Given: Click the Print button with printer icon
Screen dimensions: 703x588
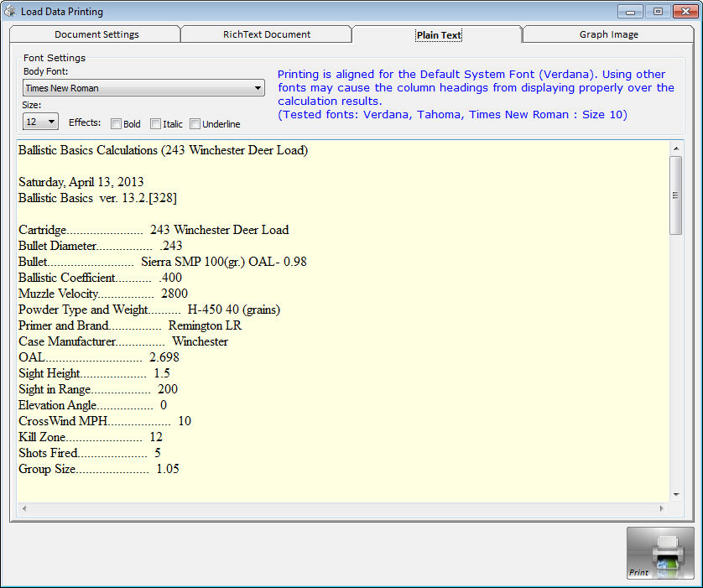Looking at the screenshot, I should click(x=660, y=553).
